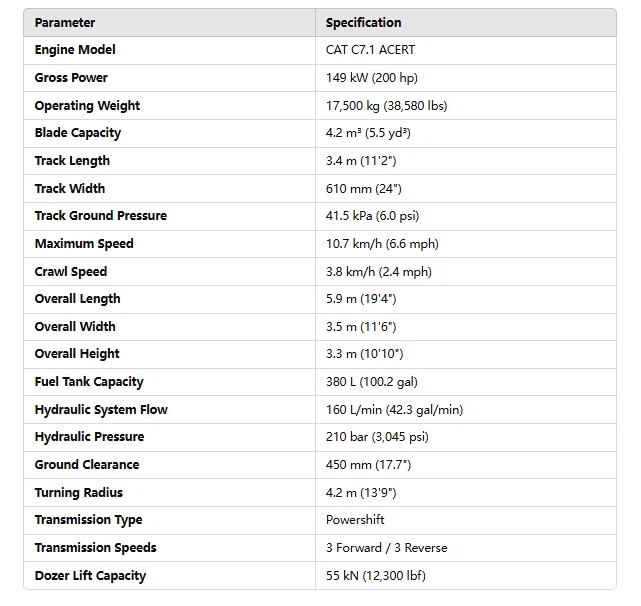Click the Hydraulic System Flow value
The image size is (641, 606).
point(394,410)
